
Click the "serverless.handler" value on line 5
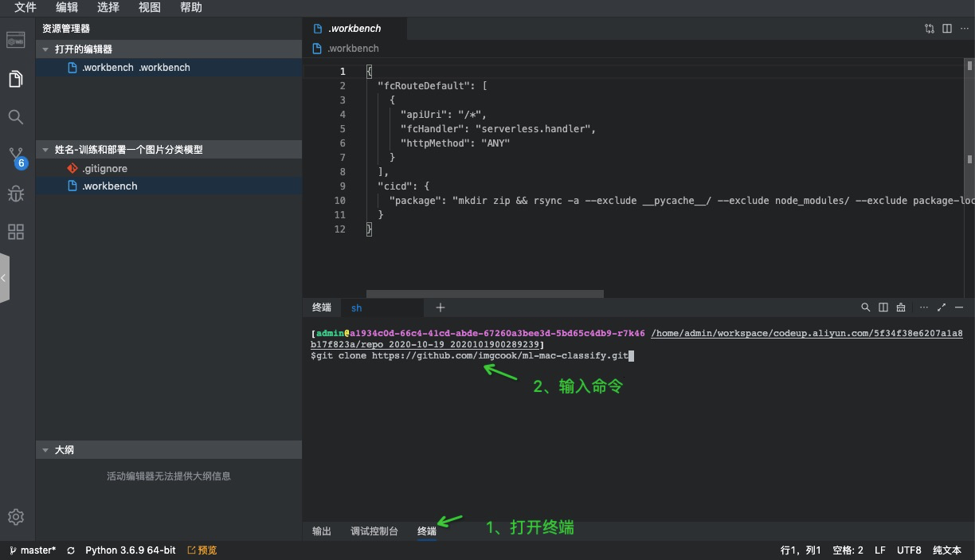coord(533,129)
